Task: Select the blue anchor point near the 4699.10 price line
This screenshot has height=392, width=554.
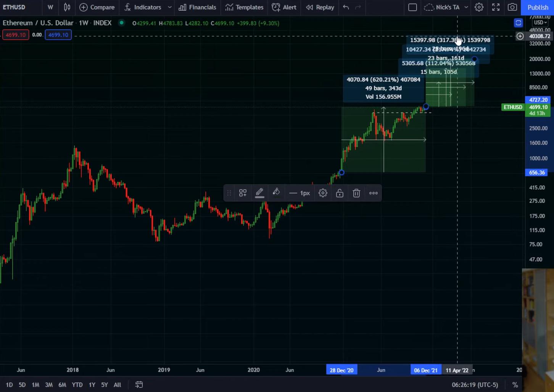Action: pos(426,107)
